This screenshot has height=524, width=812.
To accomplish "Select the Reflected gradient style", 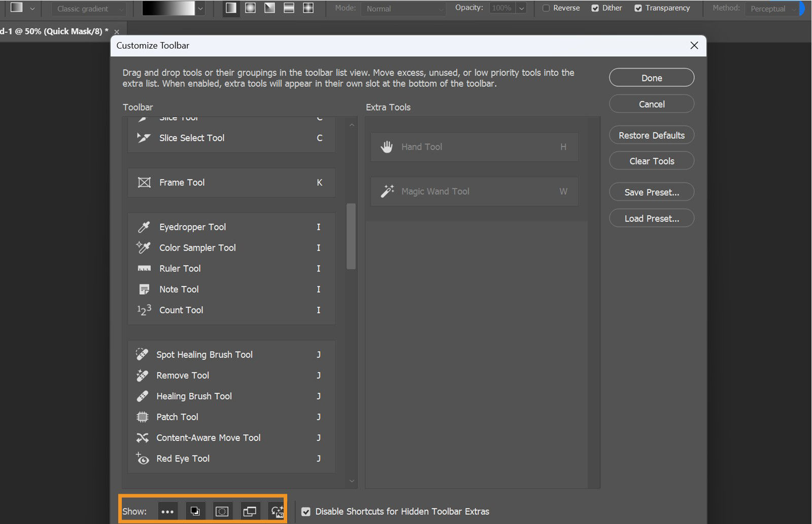I will [289, 8].
